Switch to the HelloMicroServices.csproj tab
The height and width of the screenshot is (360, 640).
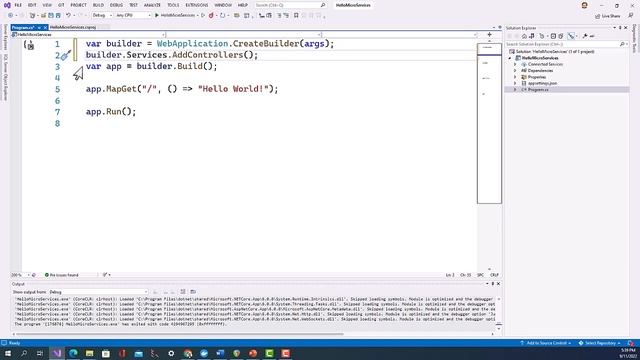tap(73, 27)
